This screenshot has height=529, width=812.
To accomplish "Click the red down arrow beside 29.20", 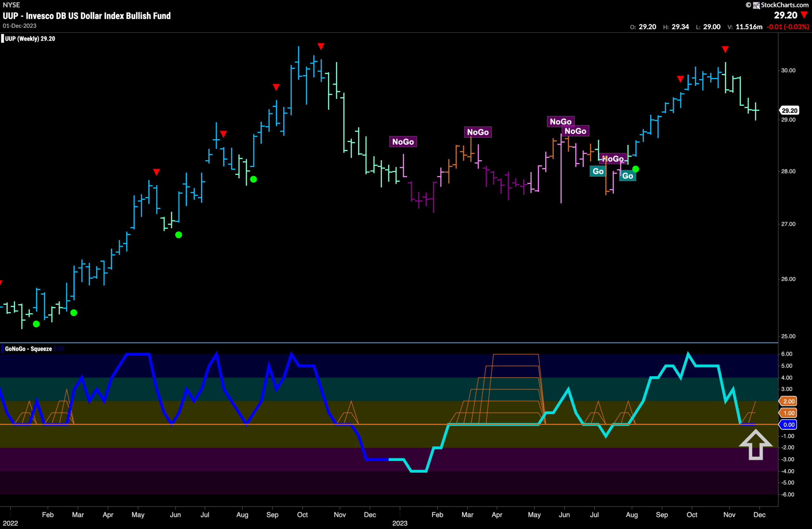I will pyautogui.click(x=804, y=15).
